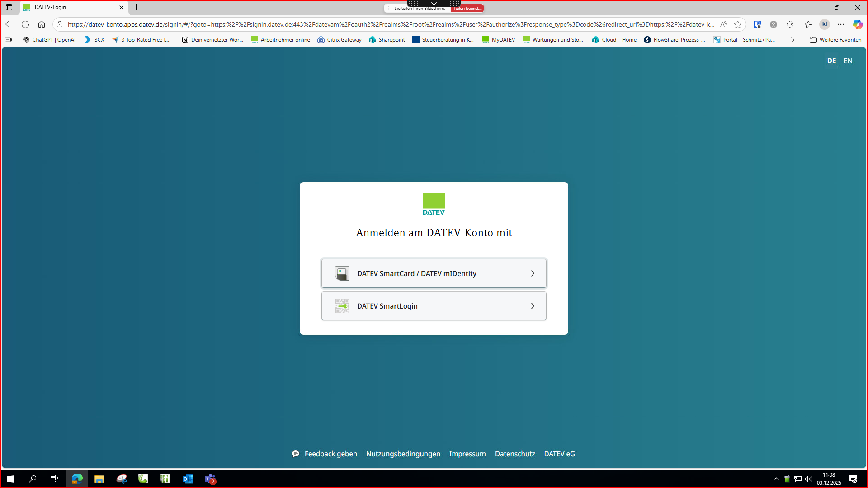
Task: Open the Impressum link
Action: pyautogui.click(x=467, y=454)
